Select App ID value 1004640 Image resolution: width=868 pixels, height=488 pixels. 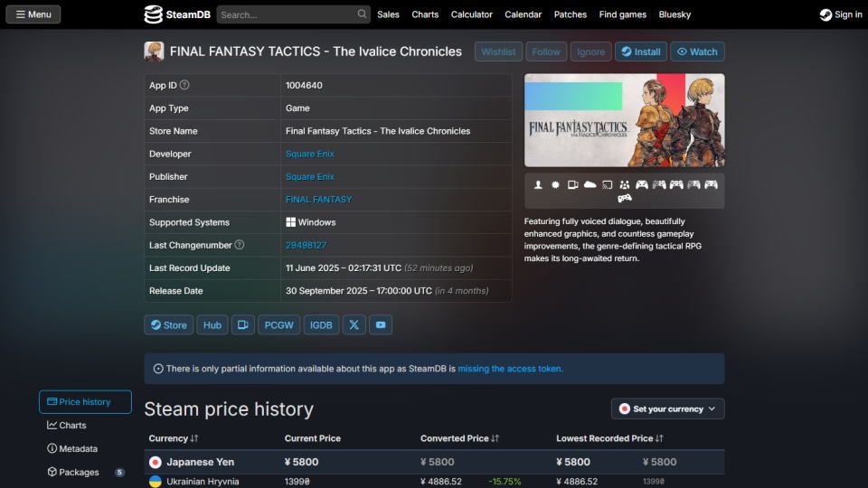tap(304, 85)
